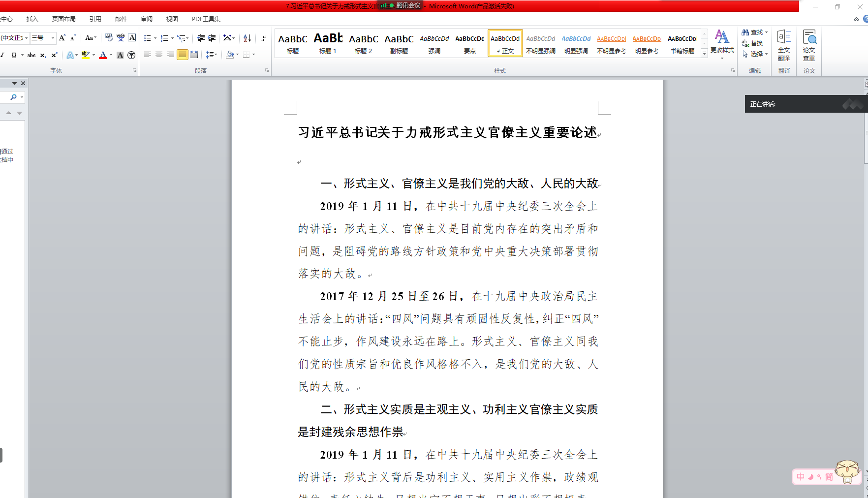Open the font size dropdown showing 三号

(x=52, y=38)
